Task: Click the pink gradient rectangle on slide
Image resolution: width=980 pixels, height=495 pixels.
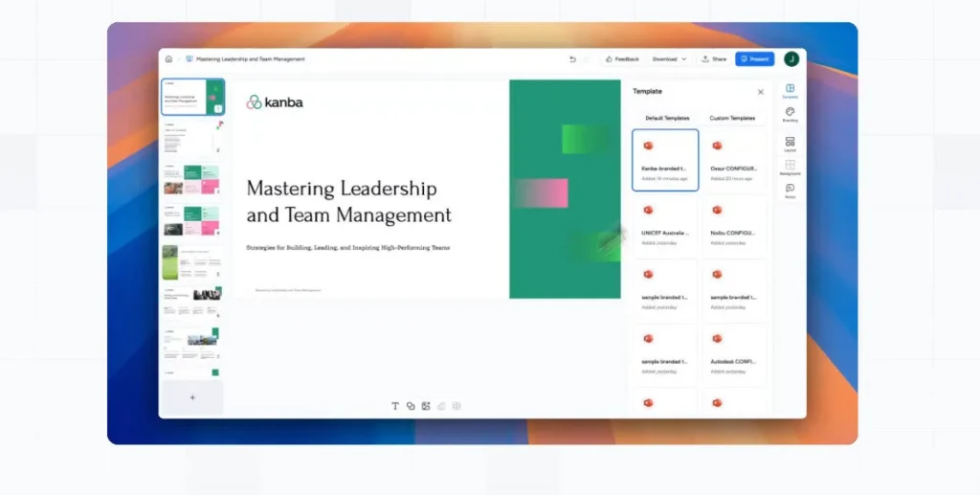Action: tap(541, 193)
